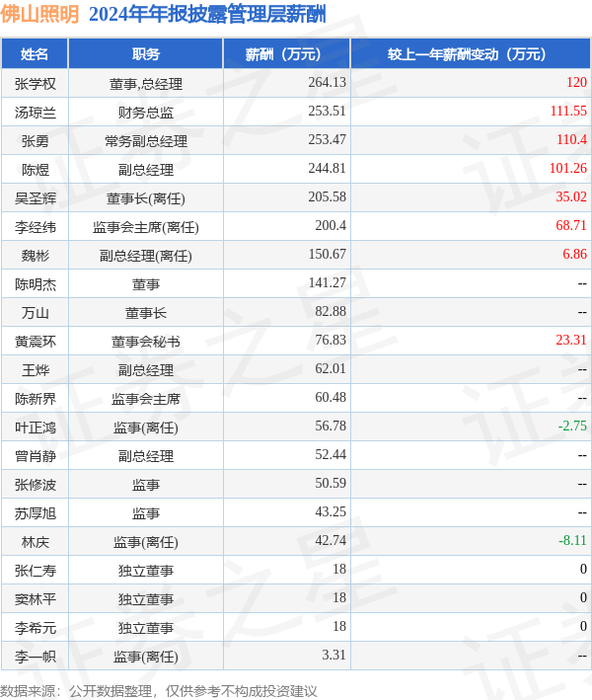Click the salary value 52.44

(331, 454)
